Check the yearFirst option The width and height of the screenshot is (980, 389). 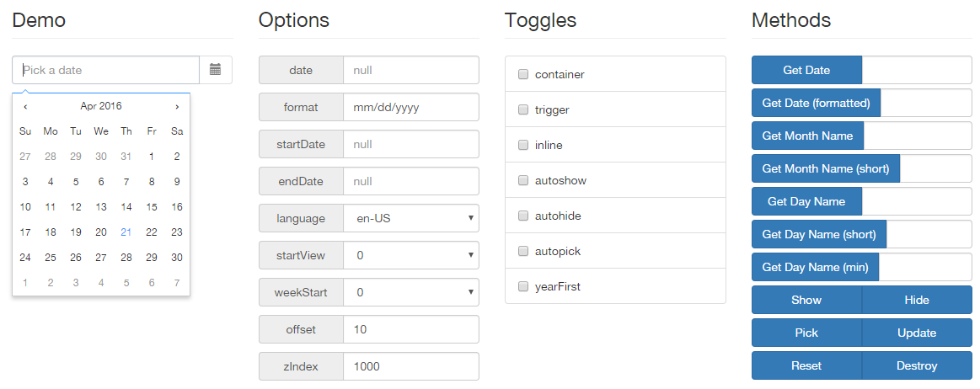tap(523, 286)
